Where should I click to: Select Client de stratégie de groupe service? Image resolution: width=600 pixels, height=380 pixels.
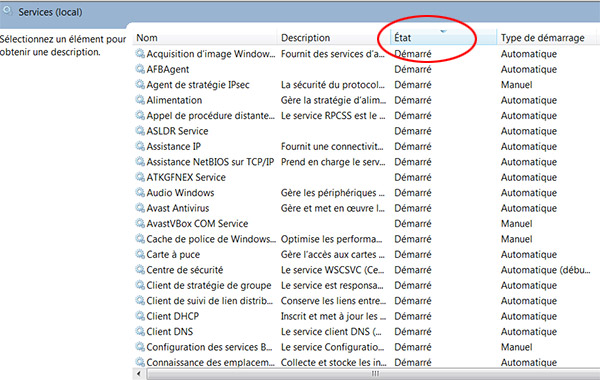coord(209,285)
